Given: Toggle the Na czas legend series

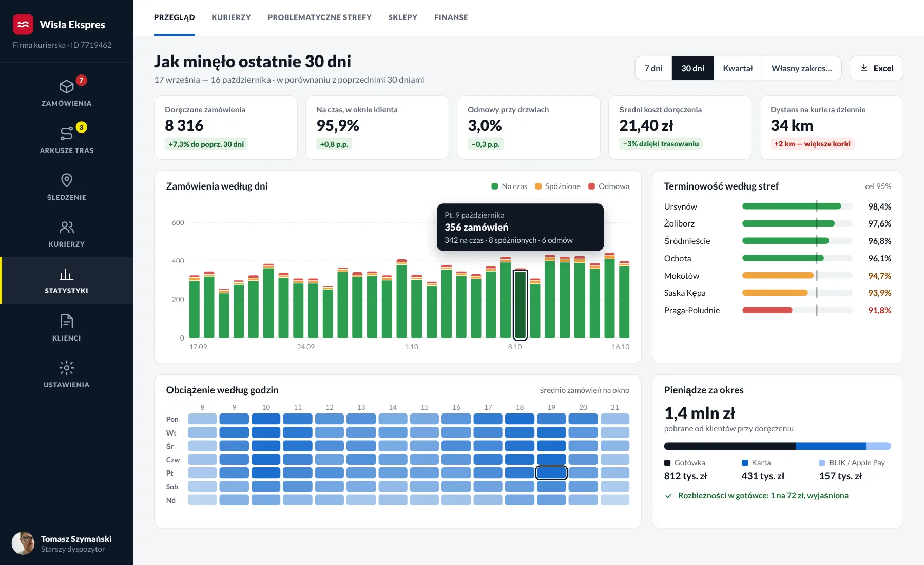Looking at the screenshot, I should tap(509, 186).
